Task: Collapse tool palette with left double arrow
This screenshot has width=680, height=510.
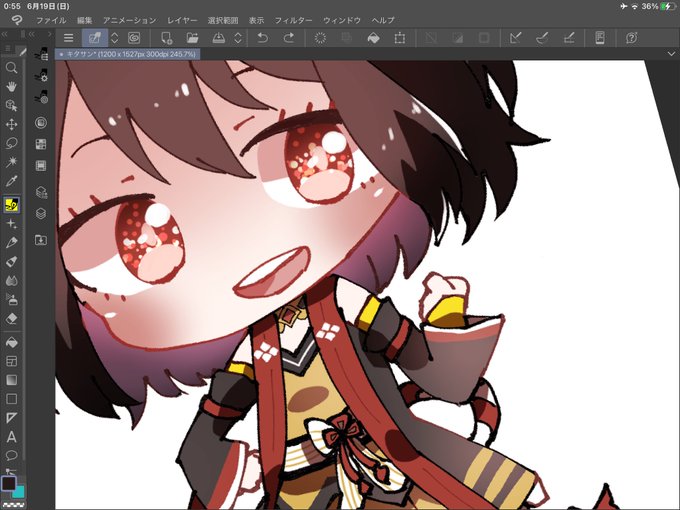Action: tap(4, 34)
